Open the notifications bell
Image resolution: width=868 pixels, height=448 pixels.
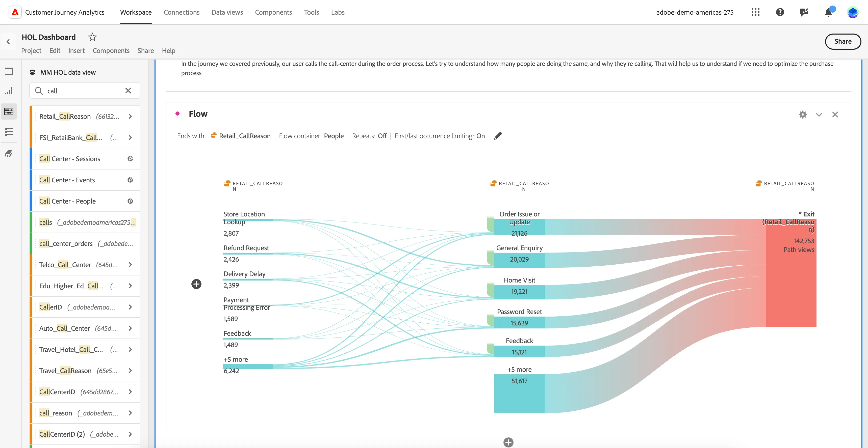[x=828, y=12]
